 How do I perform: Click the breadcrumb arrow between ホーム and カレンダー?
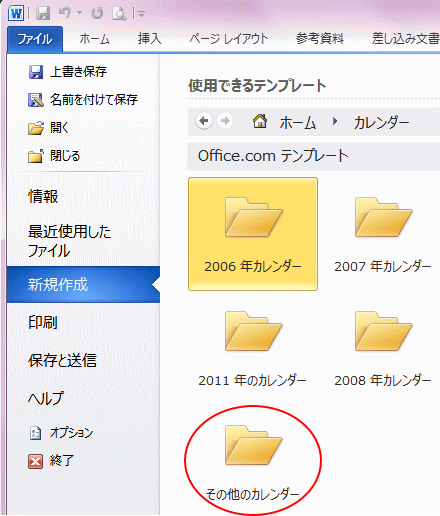[x=335, y=121]
